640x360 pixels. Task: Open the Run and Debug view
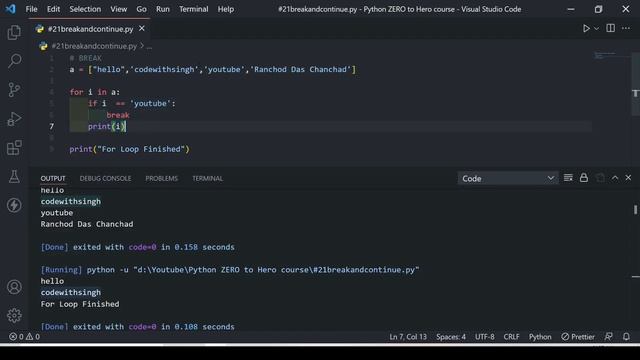pyautogui.click(x=14, y=119)
